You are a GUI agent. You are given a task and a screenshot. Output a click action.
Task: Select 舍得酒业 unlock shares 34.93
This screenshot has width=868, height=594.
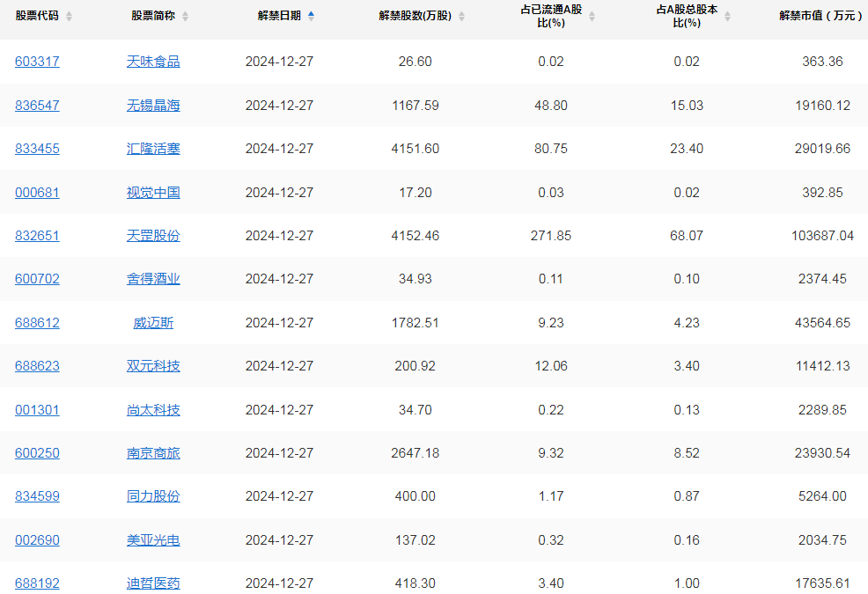coord(416,278)
